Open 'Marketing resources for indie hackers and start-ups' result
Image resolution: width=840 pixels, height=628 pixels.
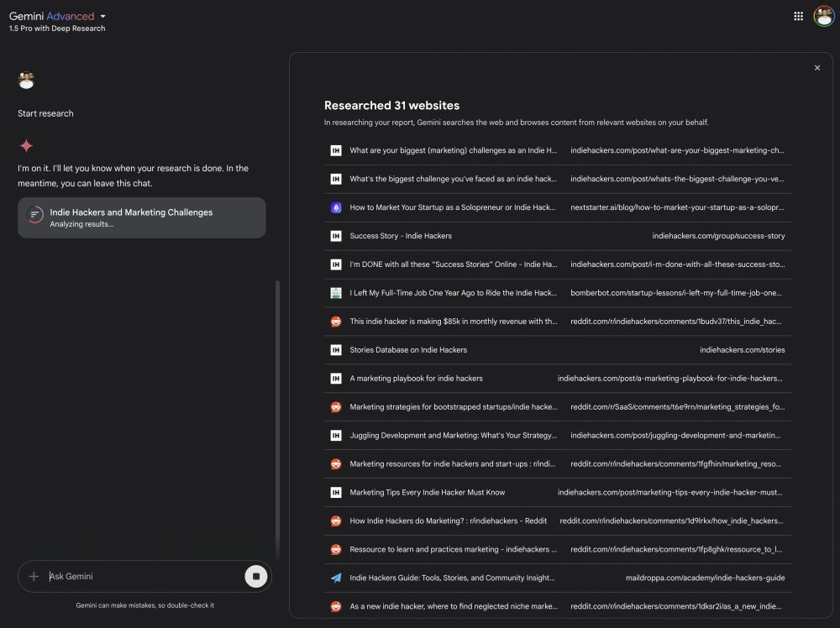coord(453,463)
